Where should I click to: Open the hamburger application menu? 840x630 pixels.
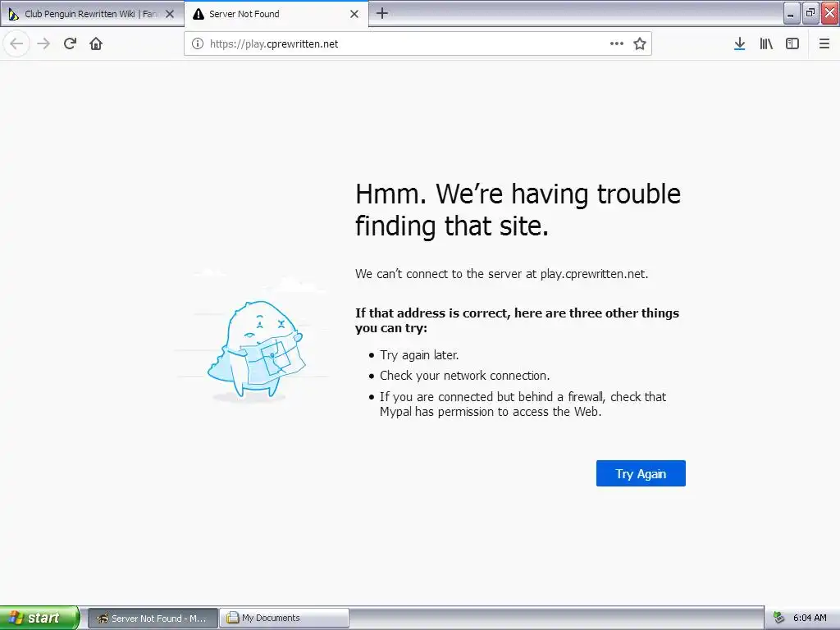824,43
